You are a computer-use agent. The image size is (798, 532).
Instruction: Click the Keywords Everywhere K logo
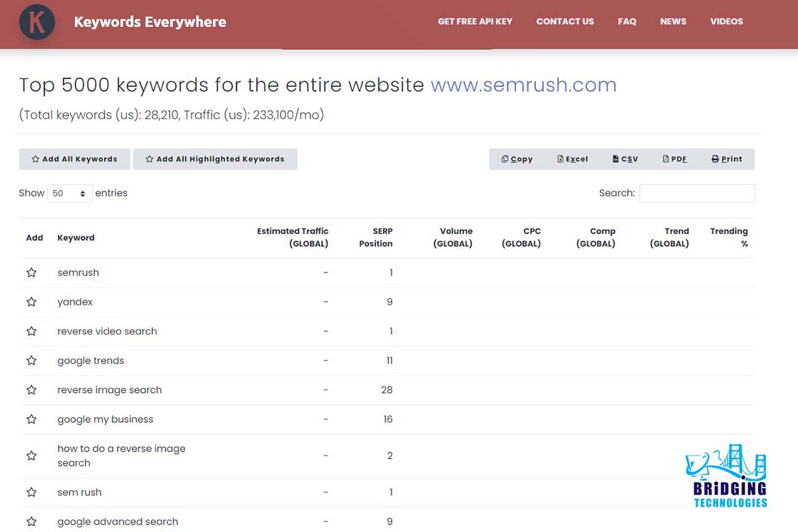(x=37, y=22)
